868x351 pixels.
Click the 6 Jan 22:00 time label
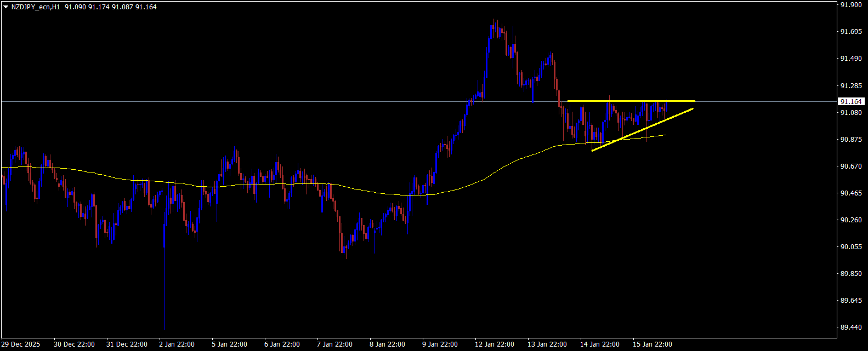(282, 344)
